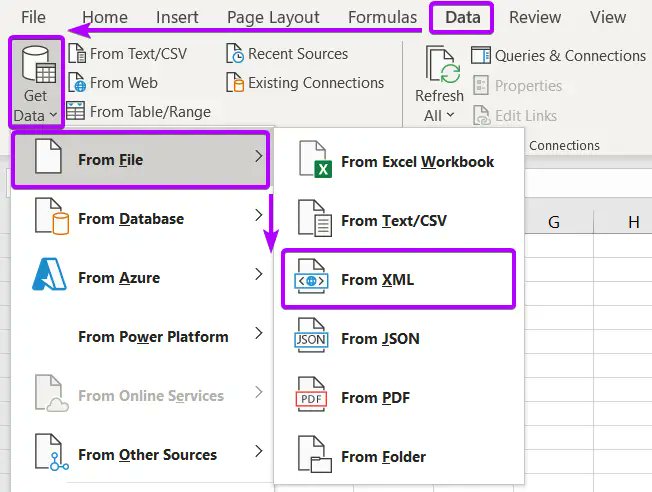
Task: Choose From Text/CSV in the submenu
Action: [x=398, y=221]
